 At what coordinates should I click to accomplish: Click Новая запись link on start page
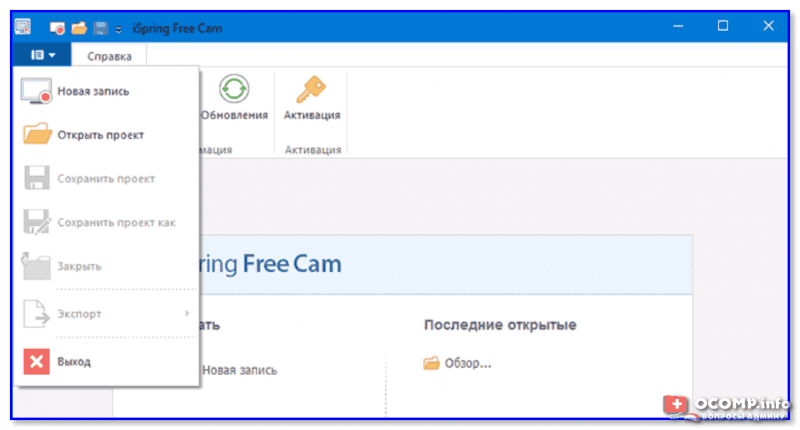click(x=239, y=370)
